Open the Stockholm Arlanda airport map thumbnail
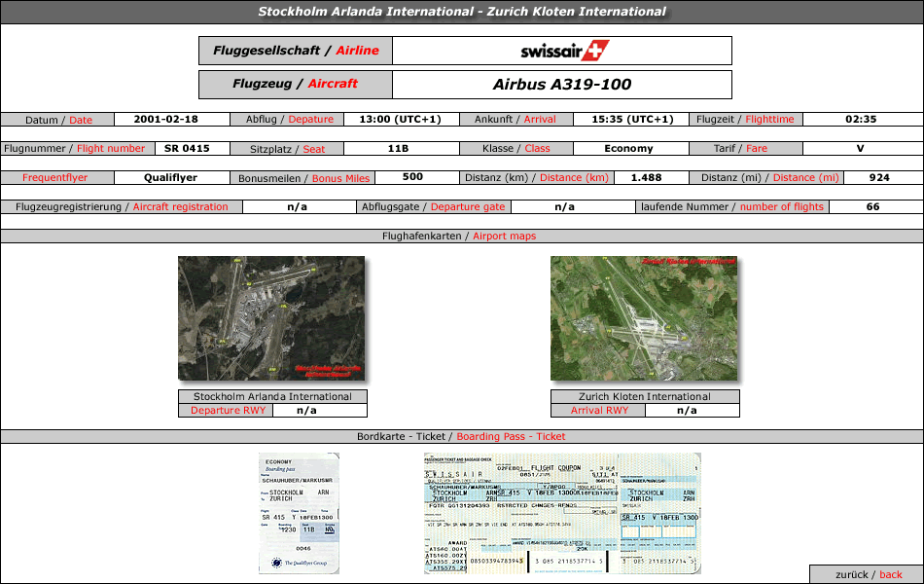The width and height of the screenshot is (924, 584). tap(271, 318)
